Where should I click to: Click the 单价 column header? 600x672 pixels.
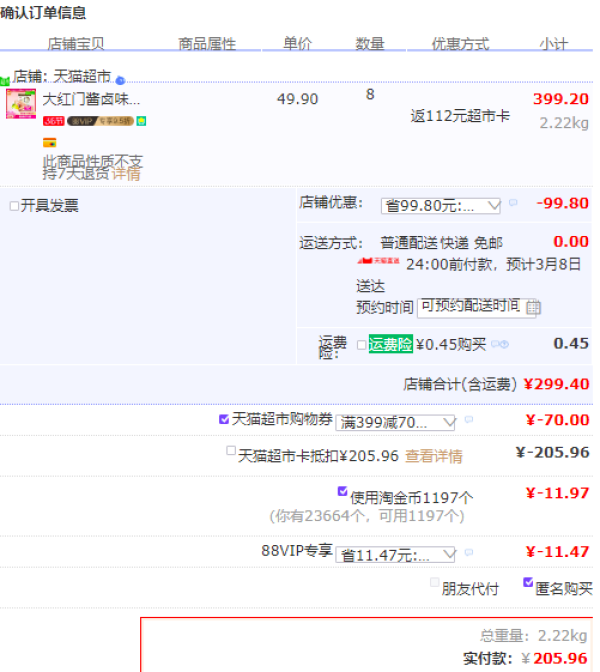[297, 44]
